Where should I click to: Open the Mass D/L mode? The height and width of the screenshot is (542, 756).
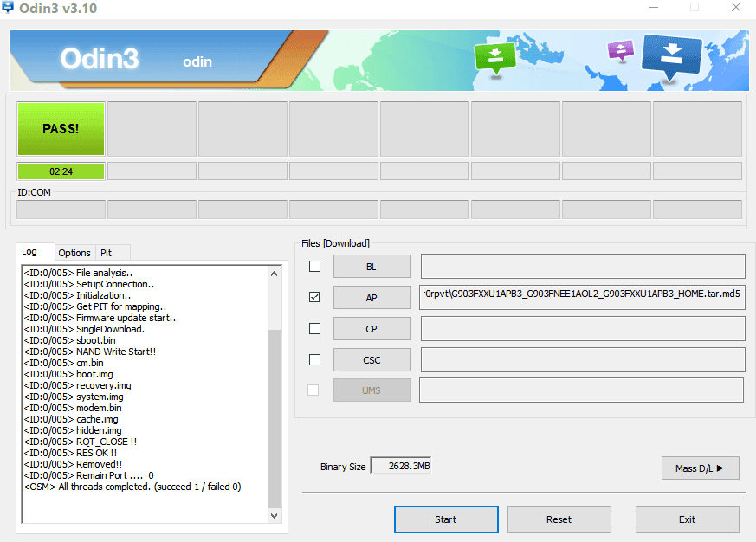click(700, 468)
